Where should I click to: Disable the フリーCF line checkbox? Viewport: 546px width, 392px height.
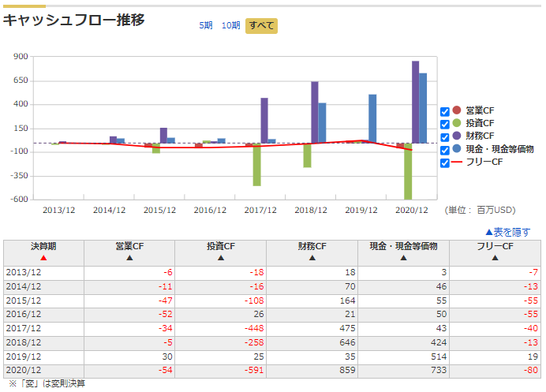click(445, 163)
